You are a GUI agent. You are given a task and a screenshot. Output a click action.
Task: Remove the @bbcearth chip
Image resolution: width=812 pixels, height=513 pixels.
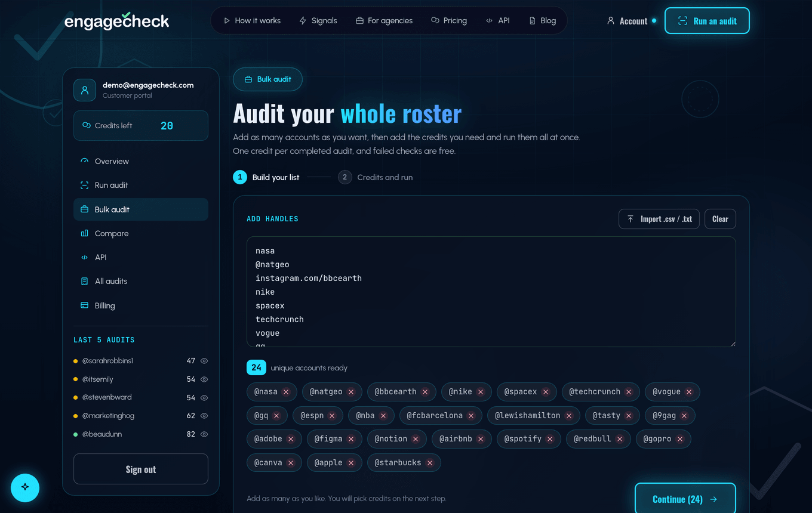[425, 392]
